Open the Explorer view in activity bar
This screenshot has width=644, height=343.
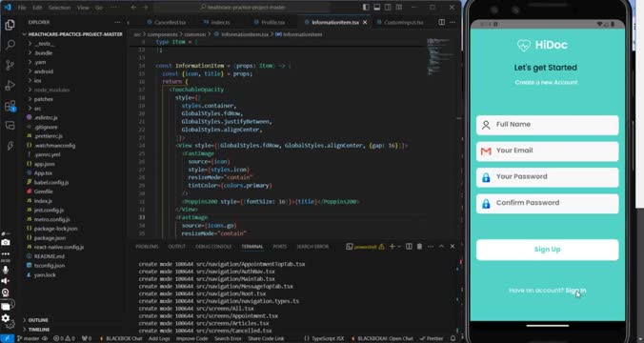click(x=10, y=25)
